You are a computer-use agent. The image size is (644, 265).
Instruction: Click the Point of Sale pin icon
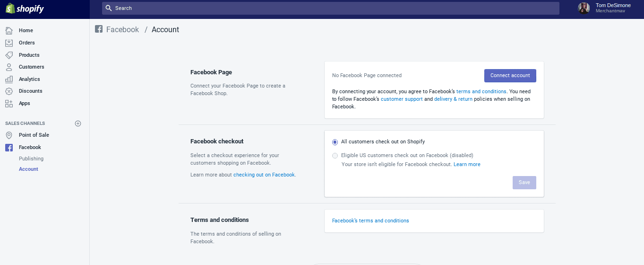click(9, 135)
